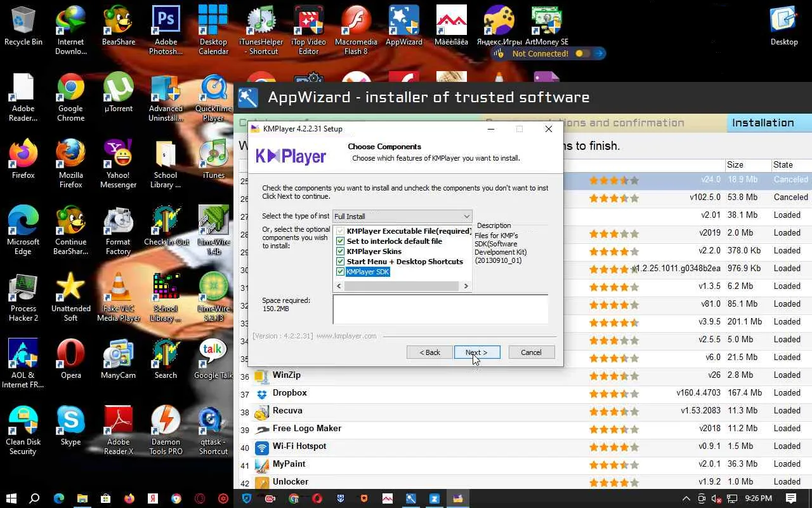Cancel the KMPlayer Setup
Screen dimensions: 812x508
coord(531,352)
